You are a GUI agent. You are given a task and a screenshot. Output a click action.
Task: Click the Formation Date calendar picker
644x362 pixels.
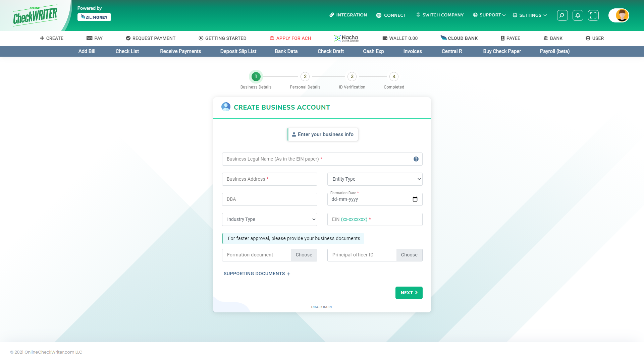point(415,199)
